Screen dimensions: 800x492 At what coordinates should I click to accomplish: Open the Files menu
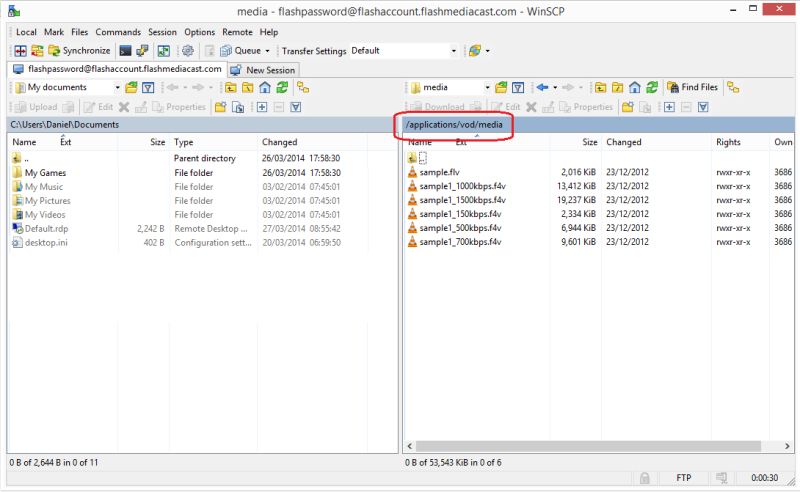(80, 32)
